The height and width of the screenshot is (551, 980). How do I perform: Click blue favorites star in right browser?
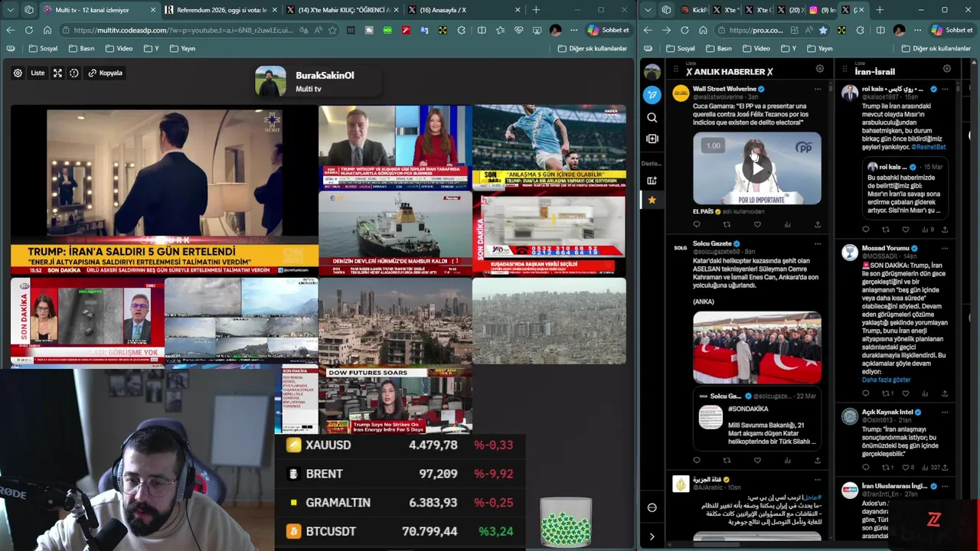pos(822,30)
